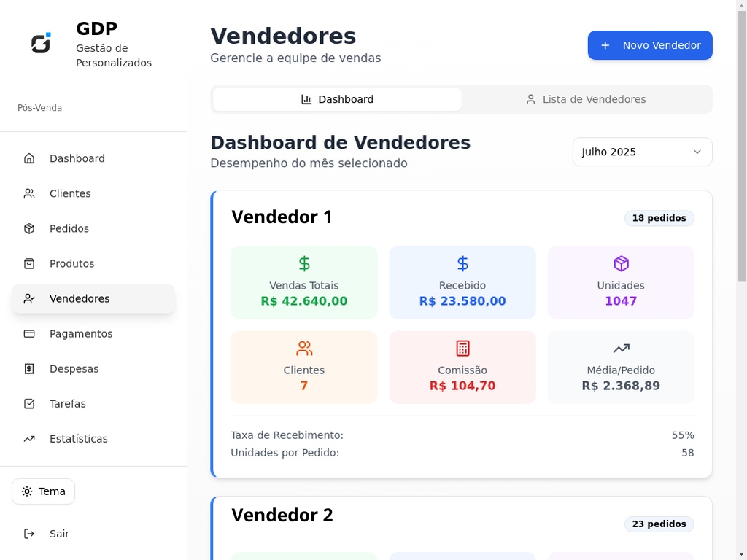This screenshot has width=747, height=560.
Task: Click the person icon in Lista de Vendedores tab
Action: pos(531,99)
